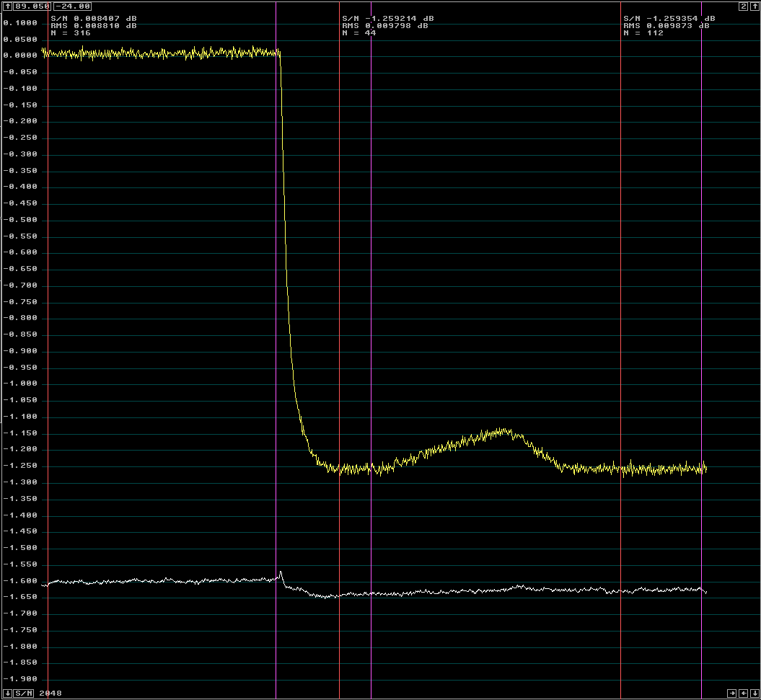
Task: Click the 2048 value at the bottom
Action: tap(50, 694)
